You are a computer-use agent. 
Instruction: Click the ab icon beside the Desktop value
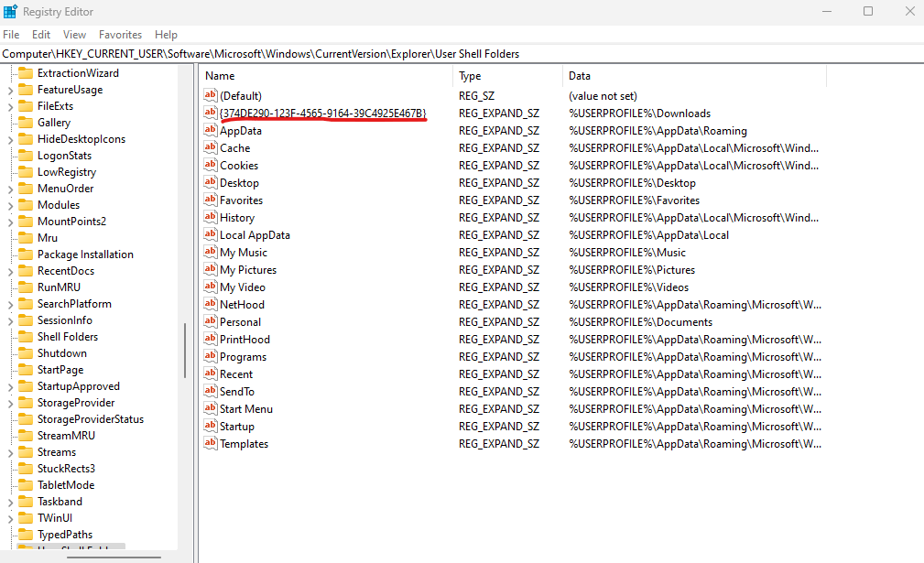tap(210, 182)
